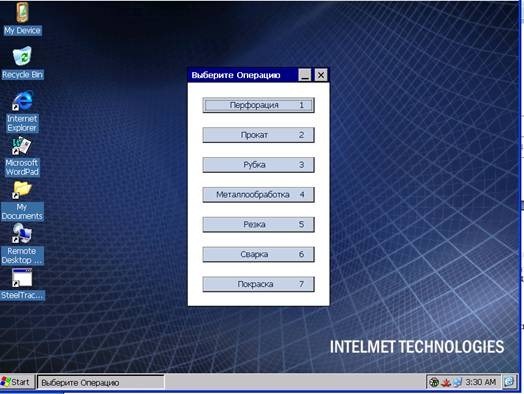Pick the Покраска 7 button
The height and width of the screenshot is (394, 524).
click(258, 284)
